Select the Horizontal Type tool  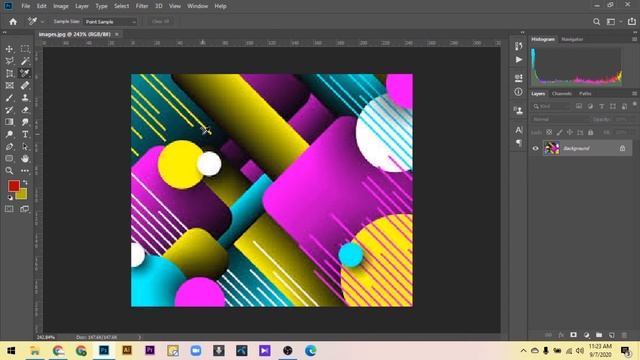pyautogui.click(x=25, y=134)
